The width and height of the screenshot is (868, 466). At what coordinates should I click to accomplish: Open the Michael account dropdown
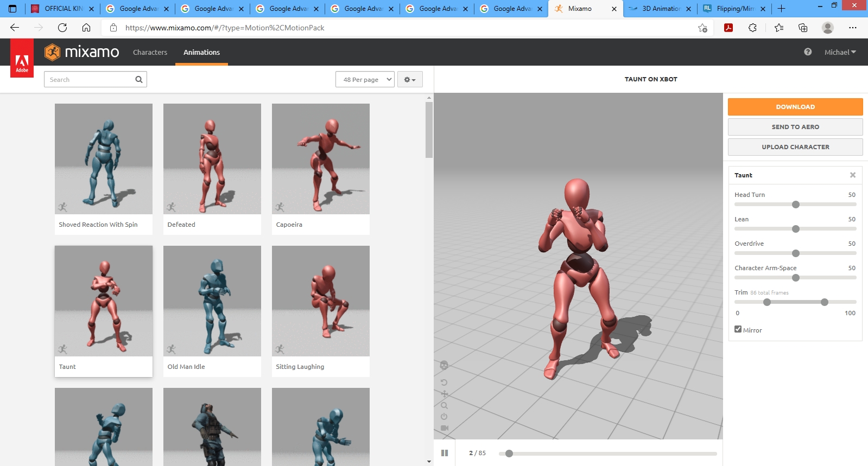tap(840, 52)
